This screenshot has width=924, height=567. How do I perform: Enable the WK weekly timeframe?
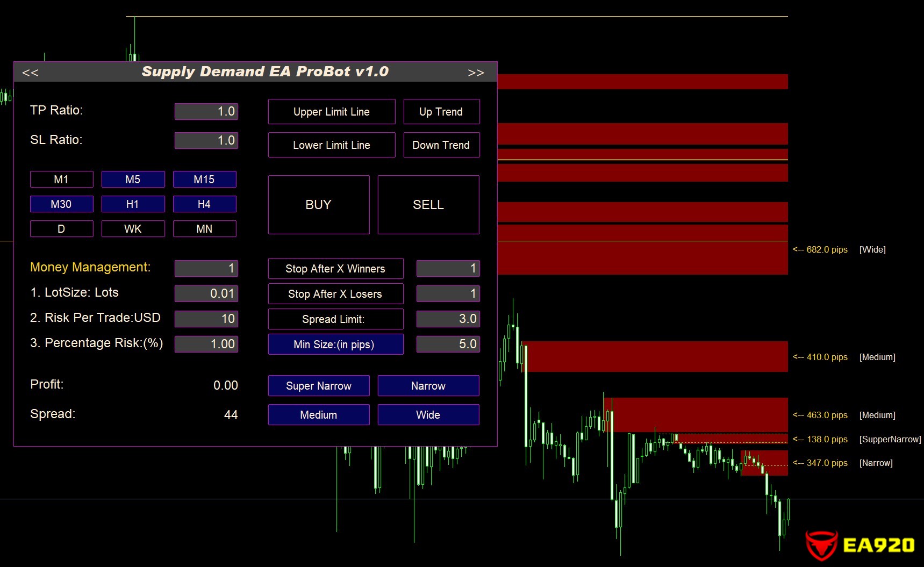coord(133,229)
